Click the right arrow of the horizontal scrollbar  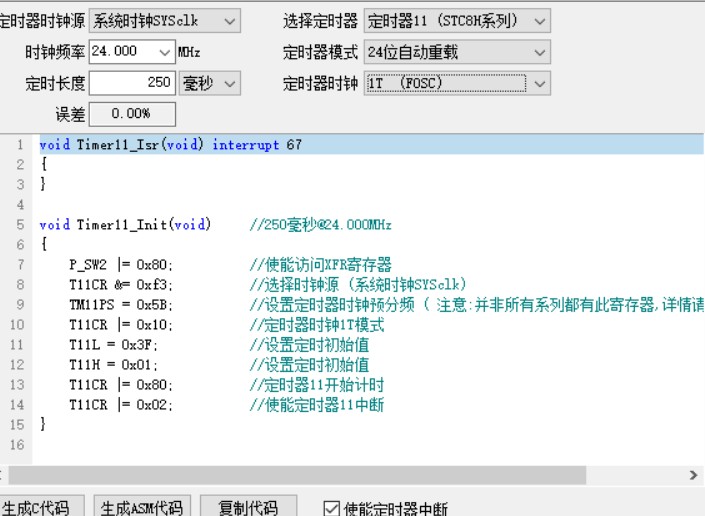point(693,475)
